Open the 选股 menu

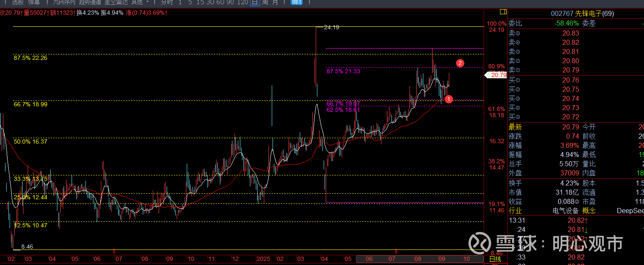point(18,2)
